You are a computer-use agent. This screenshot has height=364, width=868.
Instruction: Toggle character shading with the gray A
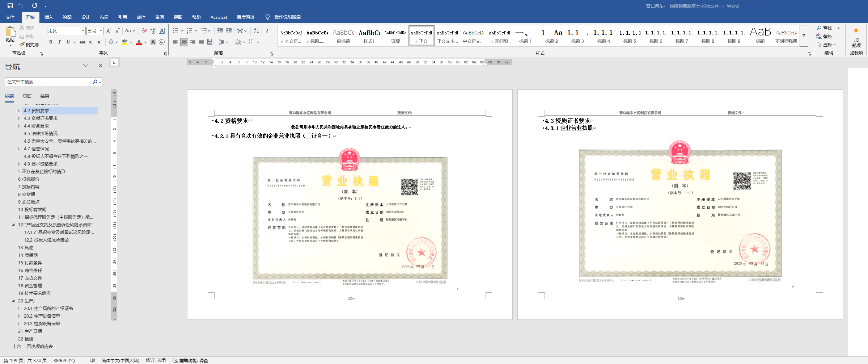point(153,42)
